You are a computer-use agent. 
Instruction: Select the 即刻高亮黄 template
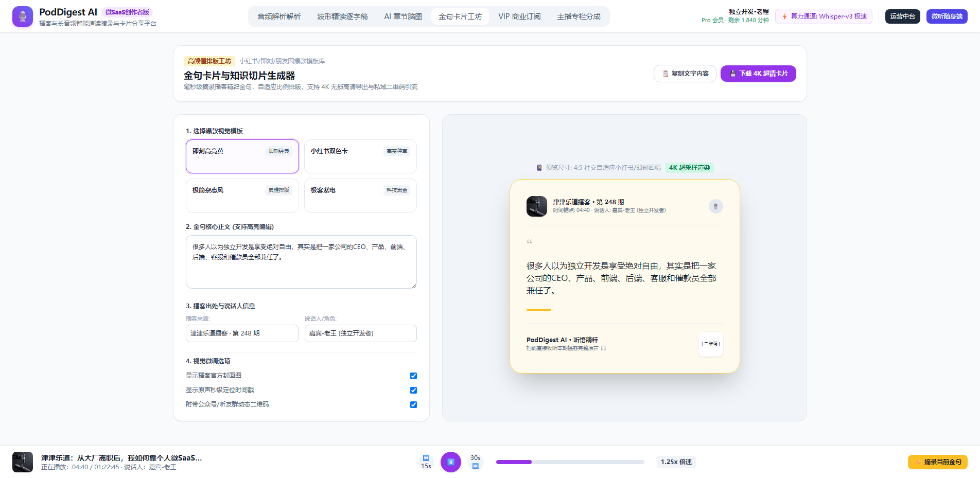(242, 156)
